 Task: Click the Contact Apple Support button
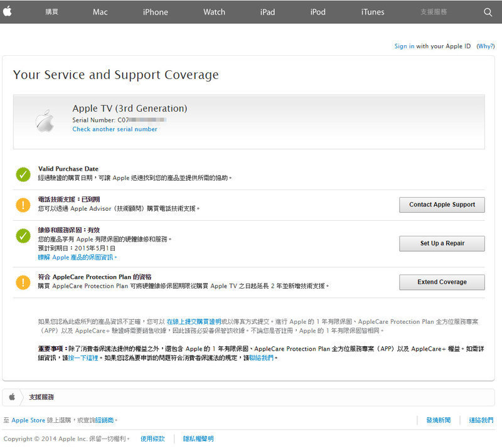tap(442, 205)
